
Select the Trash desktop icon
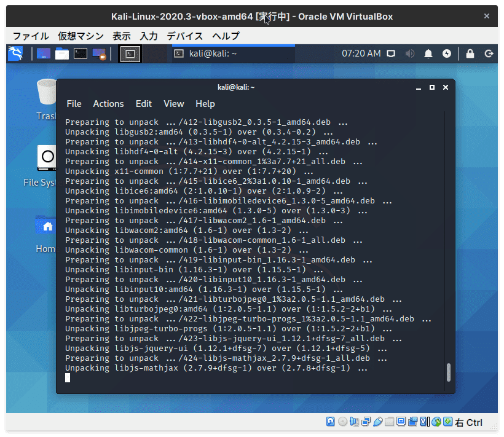pos(47,100)
